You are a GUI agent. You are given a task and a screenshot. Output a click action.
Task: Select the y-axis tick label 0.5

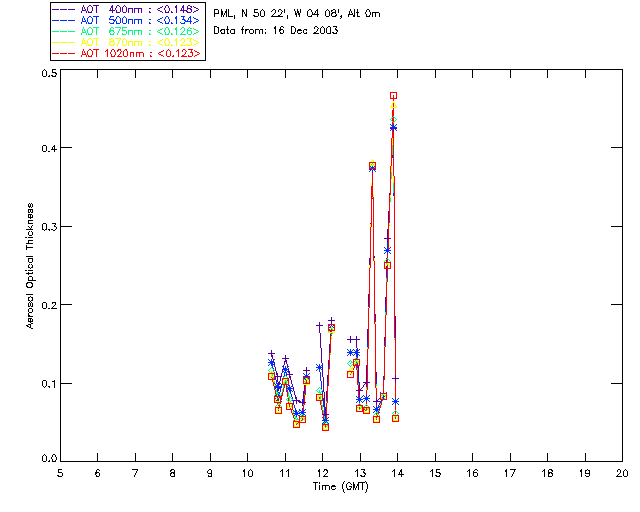tap(49, 73)
